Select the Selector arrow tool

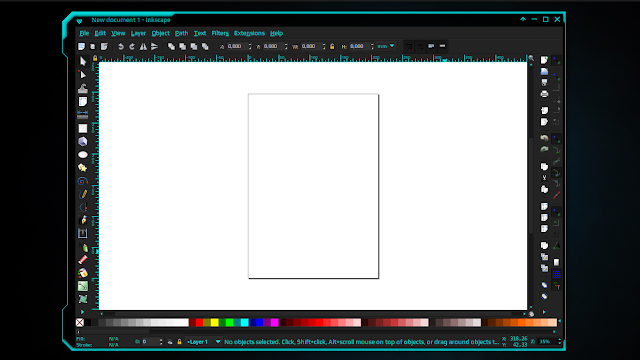(x=83, y=61)
